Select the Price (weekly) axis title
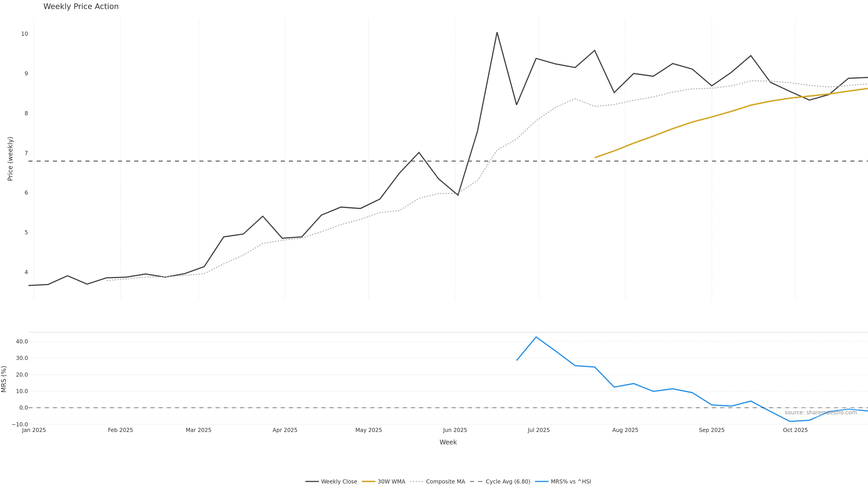Screen dimensions: 868x488 pyautogui.click(x=10, y=159)
